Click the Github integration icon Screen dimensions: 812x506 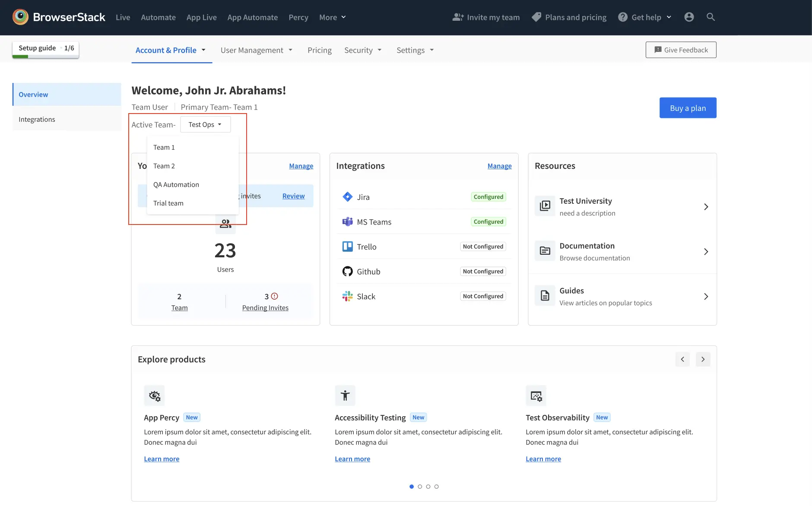[x=348, y=271]
